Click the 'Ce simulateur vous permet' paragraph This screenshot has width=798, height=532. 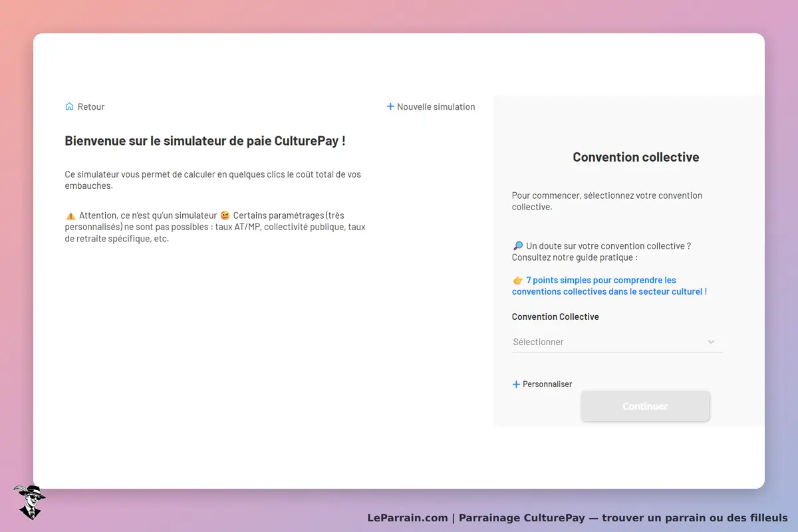click(213, 180)
